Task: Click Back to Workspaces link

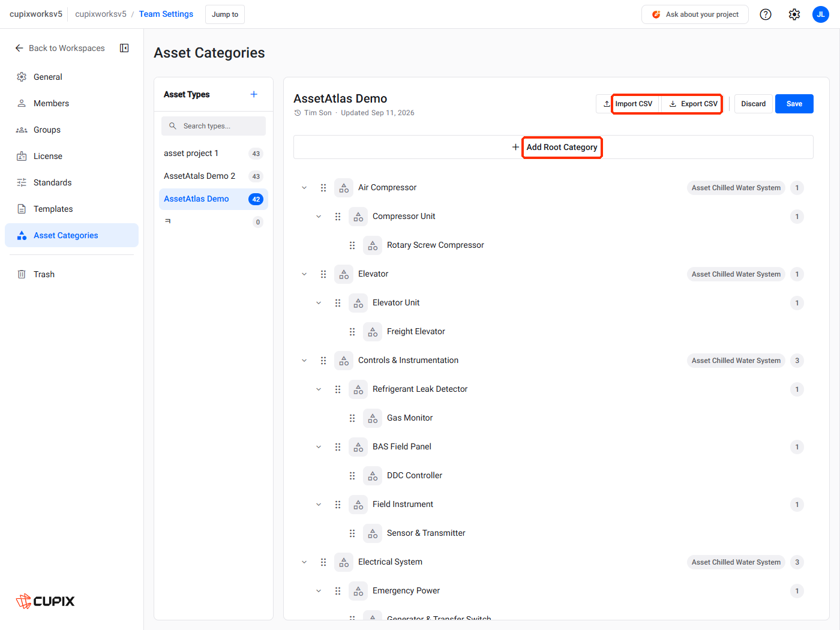Action: point(60,48)
